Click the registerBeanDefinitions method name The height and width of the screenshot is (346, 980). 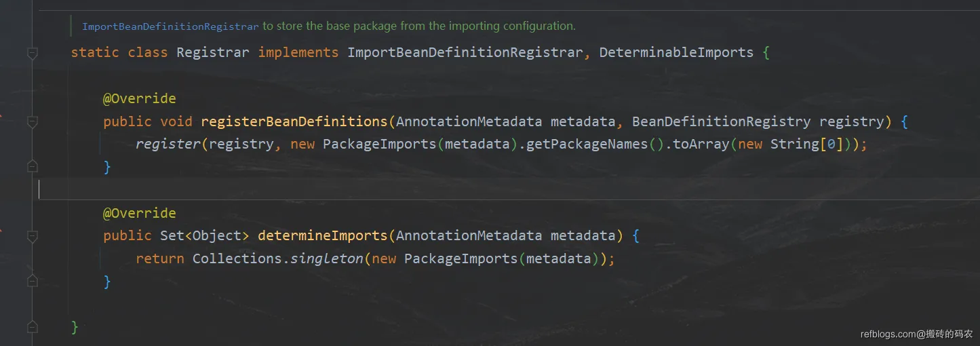294,122
